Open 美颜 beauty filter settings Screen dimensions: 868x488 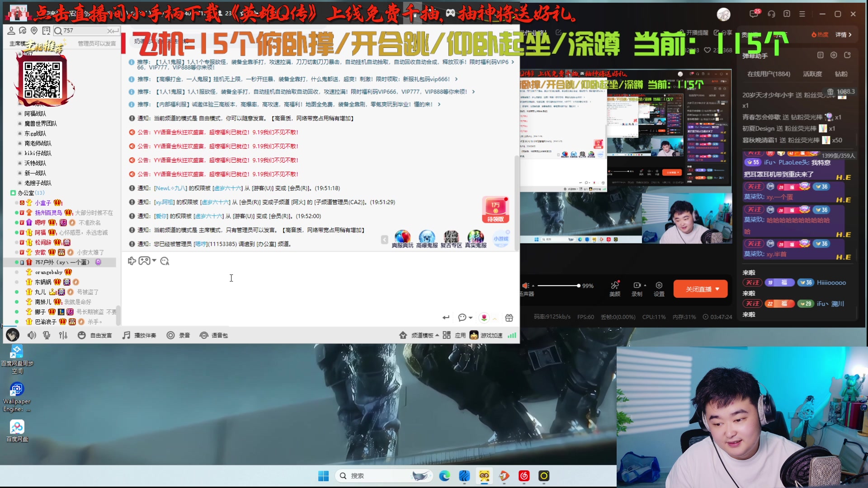pyautogui.click(x=615, y=289)
